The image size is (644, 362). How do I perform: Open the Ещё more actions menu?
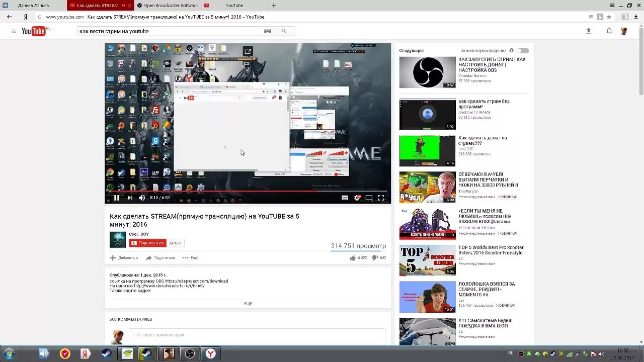click(190, 258)
